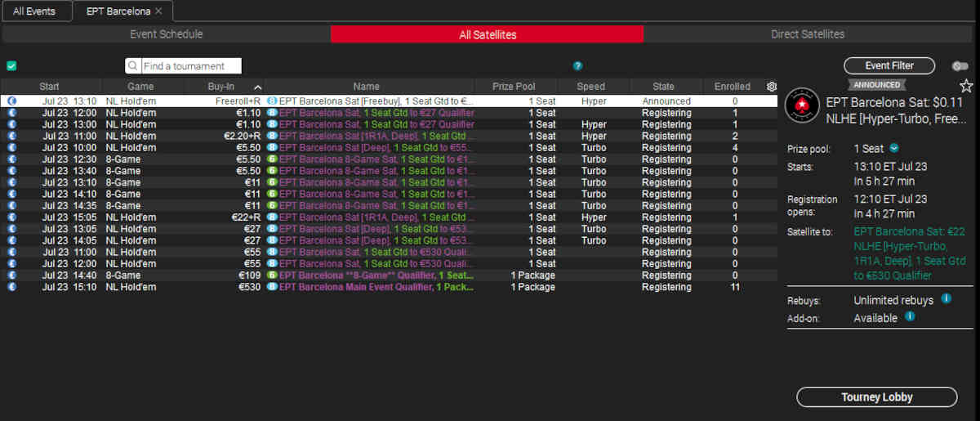This screenshot has width=980, height=421.
Task: Sort by the Game column header
Action: (140, 87)
